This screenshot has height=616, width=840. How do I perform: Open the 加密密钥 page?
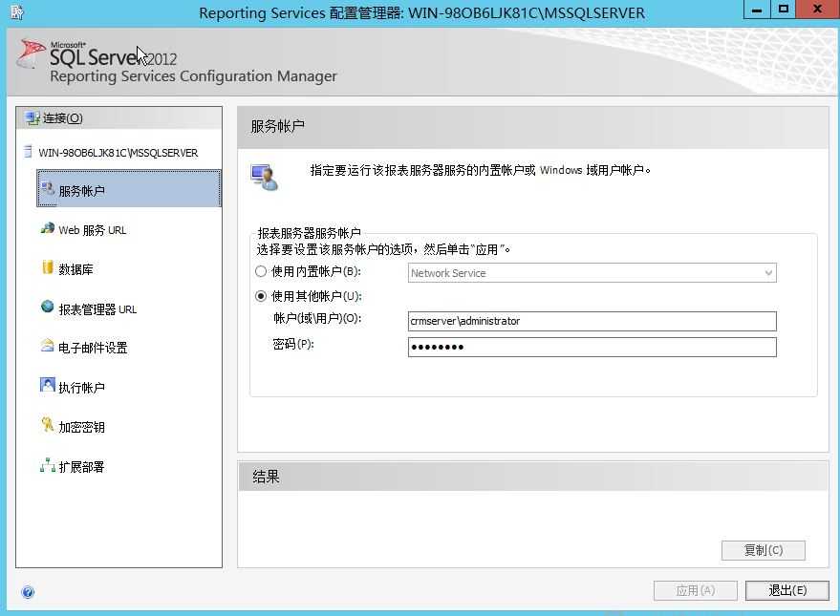tap(81, 427)
